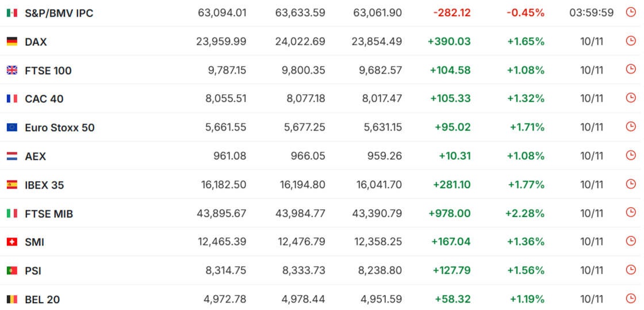Screen dimensions: 644x310
Task: Click the Swiss flag next to SMI
Action: tap(11, 242)
